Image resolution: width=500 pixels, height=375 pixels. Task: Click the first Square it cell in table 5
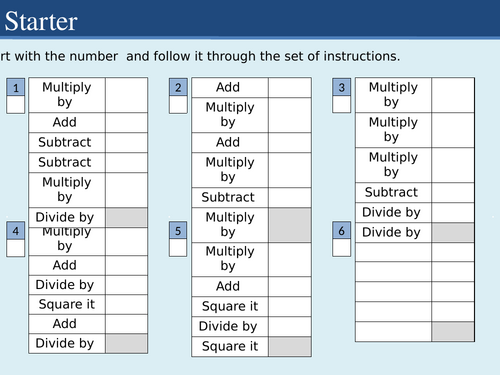(x=230, y=306)
